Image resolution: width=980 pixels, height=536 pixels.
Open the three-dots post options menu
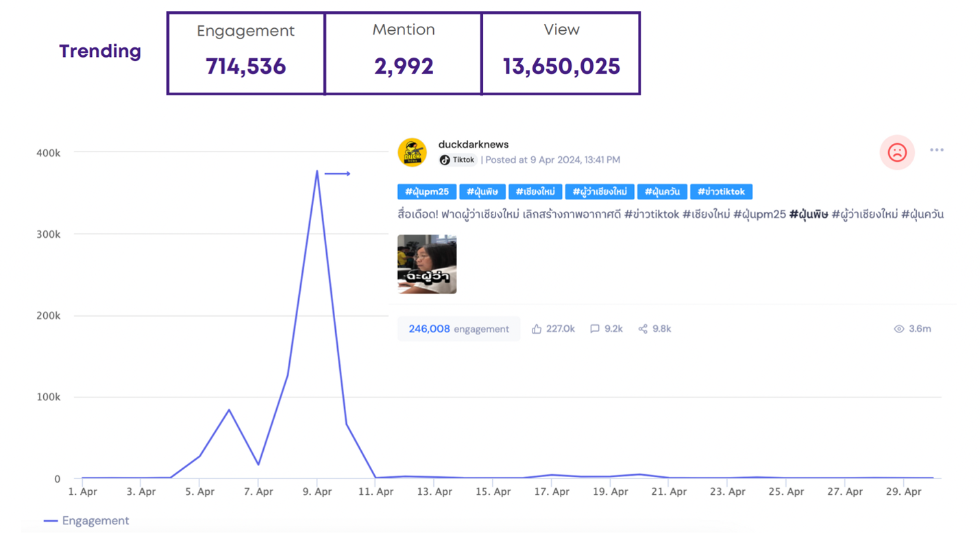click(936, 150)
